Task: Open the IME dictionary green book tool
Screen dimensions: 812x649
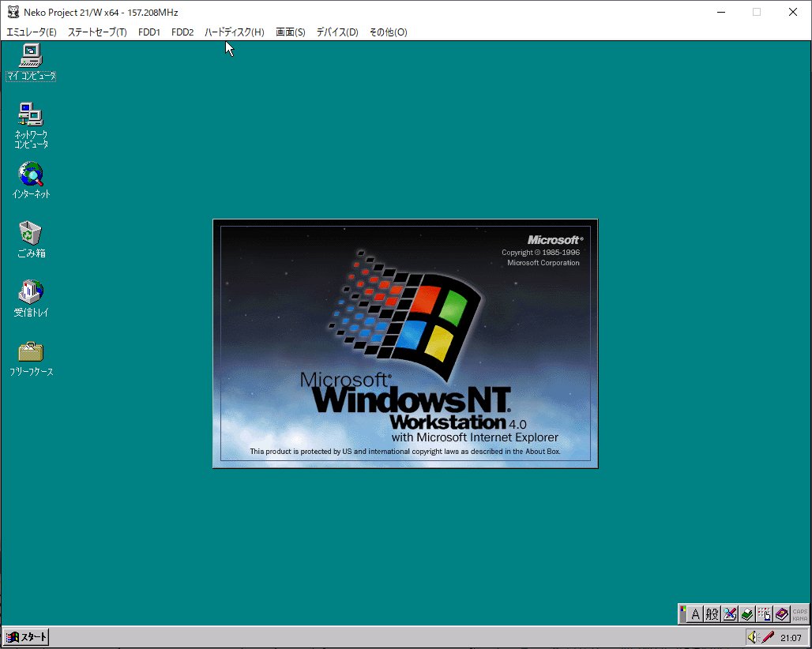Action: [746, 614]
